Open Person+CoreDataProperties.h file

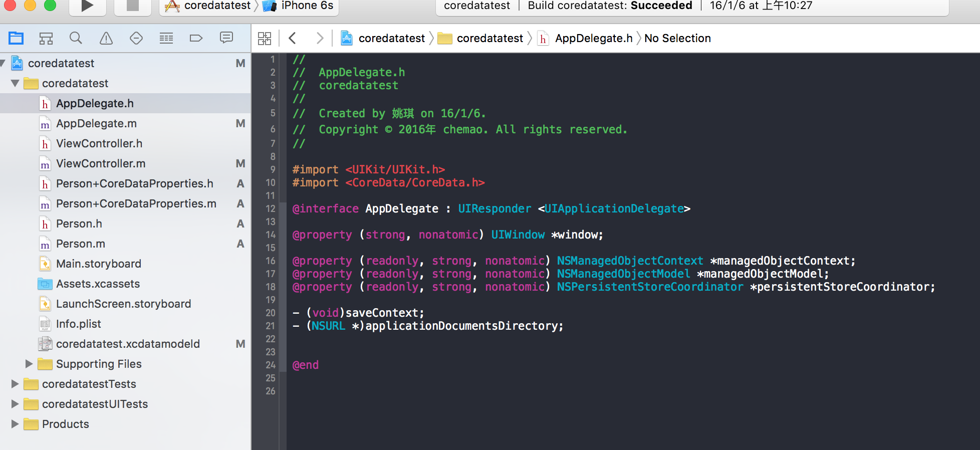pos(125,183)
